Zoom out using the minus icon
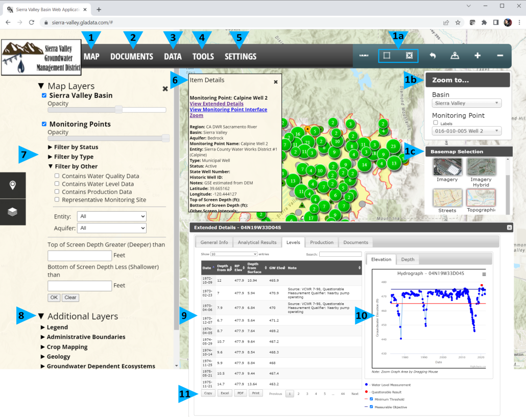Screen dimensions: 526x420 (x=499, y=55)
